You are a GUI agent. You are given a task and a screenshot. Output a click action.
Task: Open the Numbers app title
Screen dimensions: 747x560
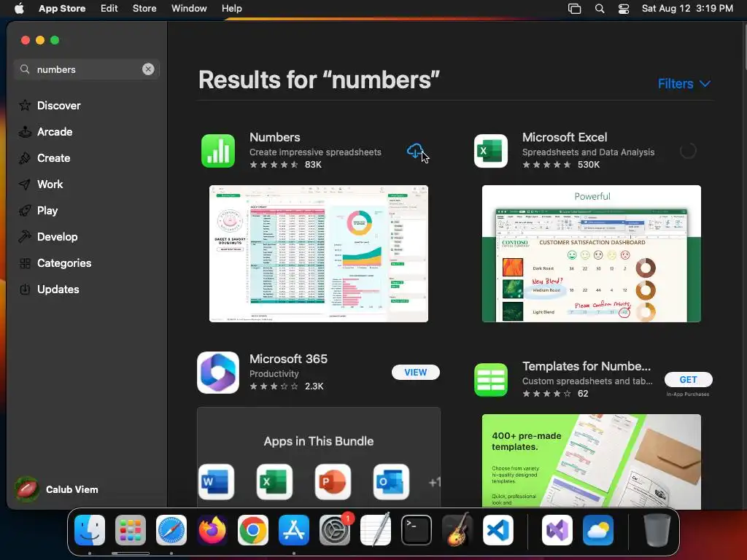coord(275,137)
